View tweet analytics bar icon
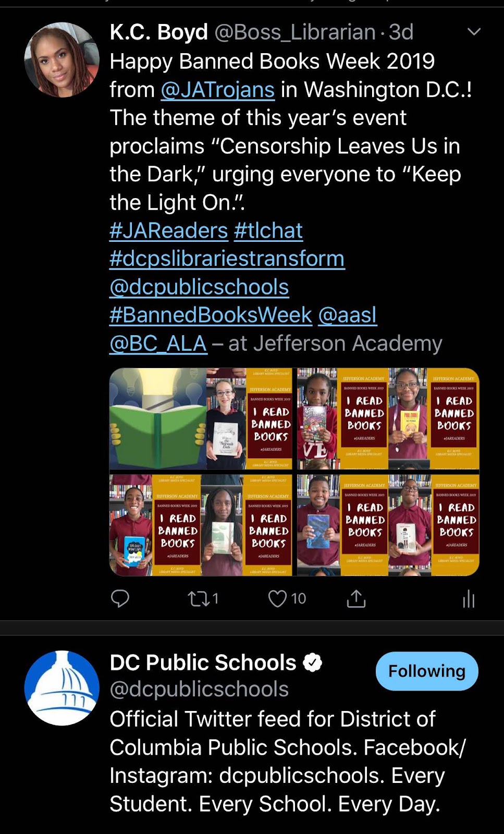This screenshot has width=504, height=834. click(x=469, y=599)
